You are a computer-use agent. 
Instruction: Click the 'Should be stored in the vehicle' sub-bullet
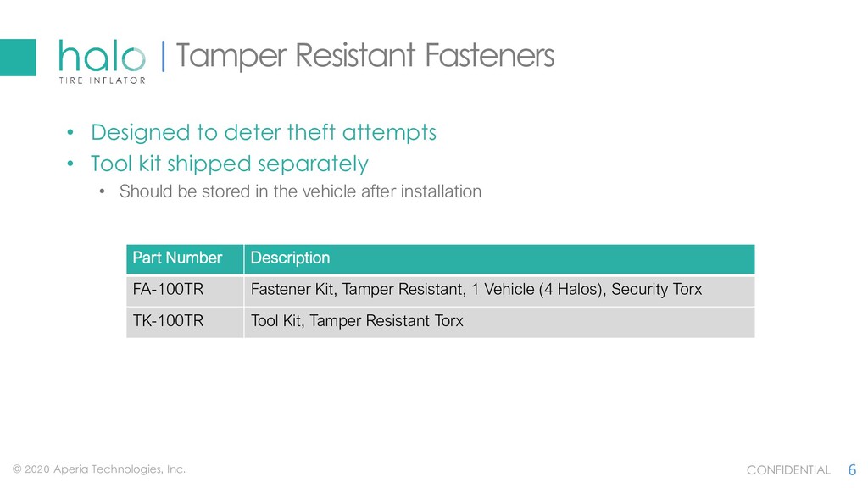(x=300, y=191)
